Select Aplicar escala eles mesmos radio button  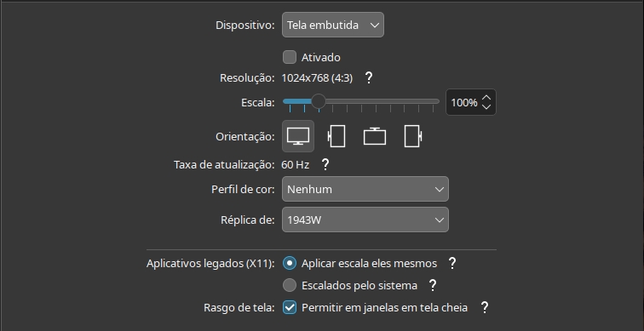click(x=290, y=263)
